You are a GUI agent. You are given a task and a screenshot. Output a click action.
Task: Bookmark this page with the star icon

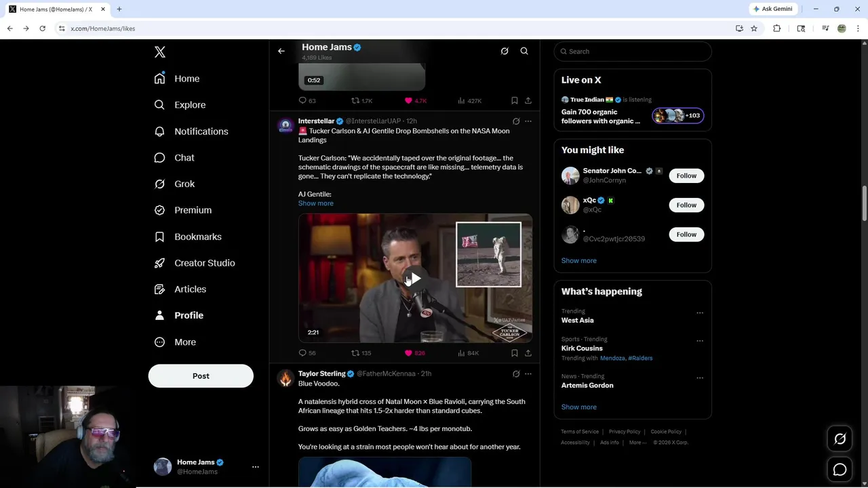point(754,28)
